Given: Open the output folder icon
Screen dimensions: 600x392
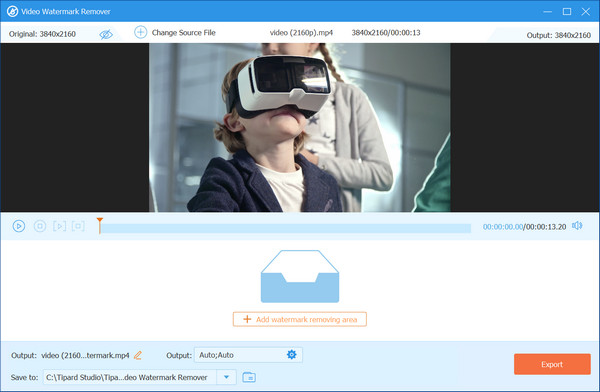Looking at the screenshot, I should click(249, 377).
